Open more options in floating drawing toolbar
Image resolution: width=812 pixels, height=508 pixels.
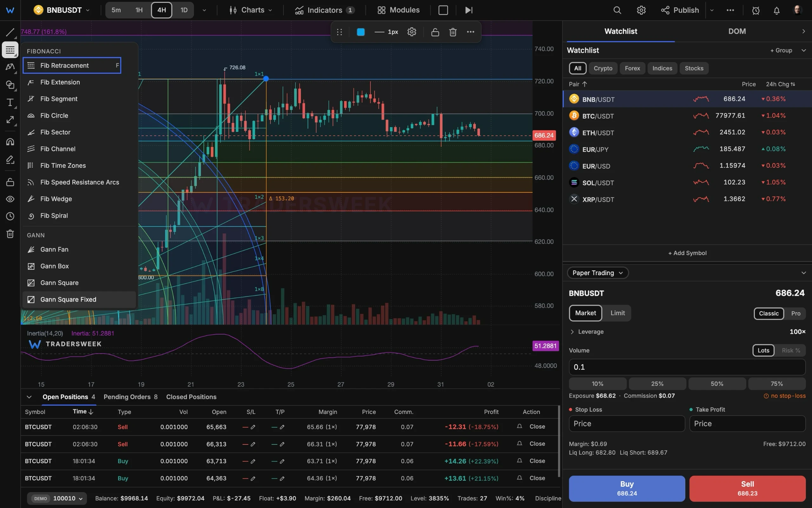click(471, 32)
